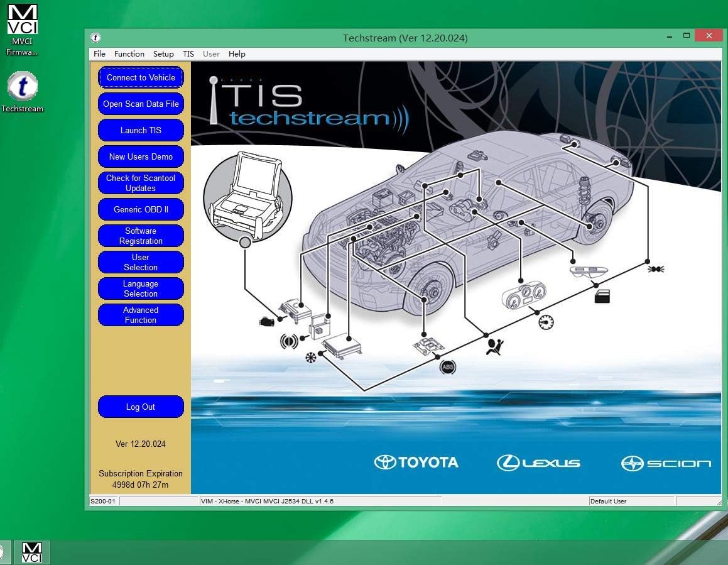Open the Function menu

click(129, 54)
